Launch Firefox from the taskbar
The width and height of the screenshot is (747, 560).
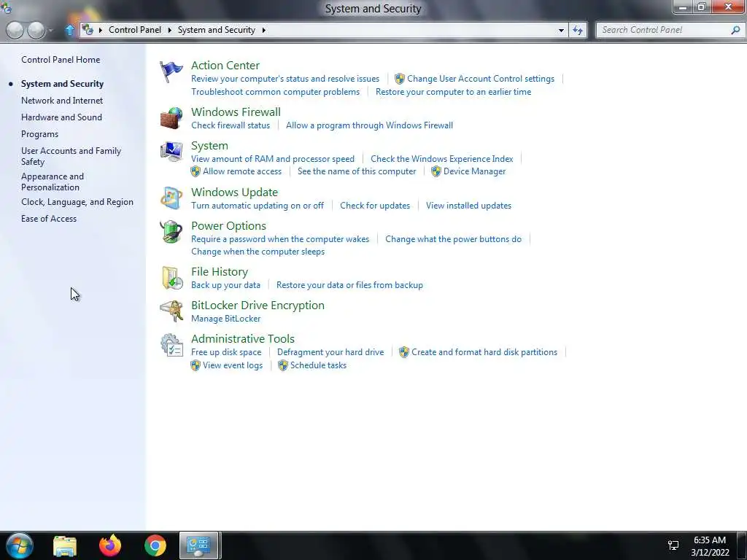pos(110,545)
